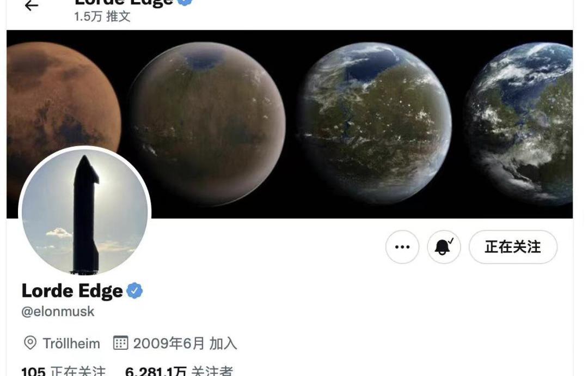
Task: Toggle the tweet notifications bell
Action: tap(444, 247)
